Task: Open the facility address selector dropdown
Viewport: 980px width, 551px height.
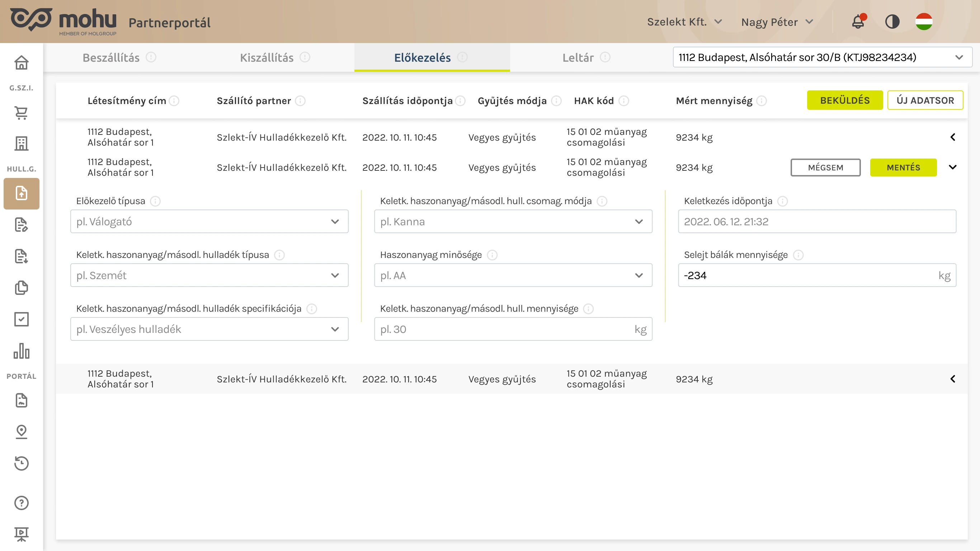Action: tap(822, 57)
